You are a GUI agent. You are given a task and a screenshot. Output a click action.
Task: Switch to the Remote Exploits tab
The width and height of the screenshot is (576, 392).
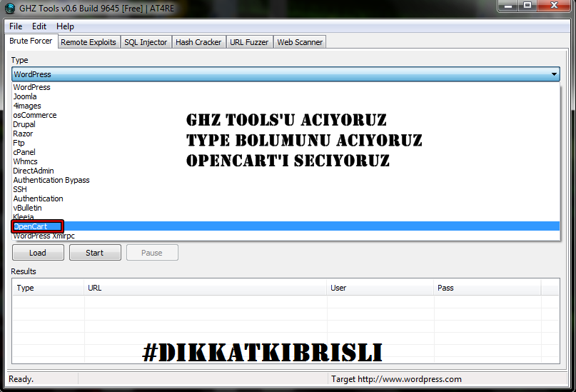click(x=89, y=42)
